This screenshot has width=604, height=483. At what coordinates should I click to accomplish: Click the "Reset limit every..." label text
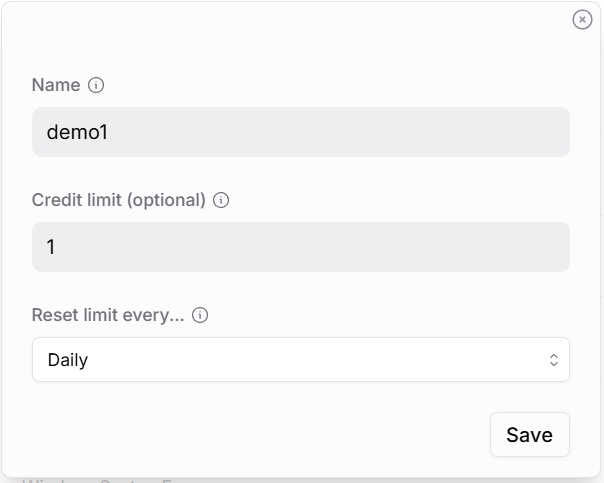coord(108,315)
